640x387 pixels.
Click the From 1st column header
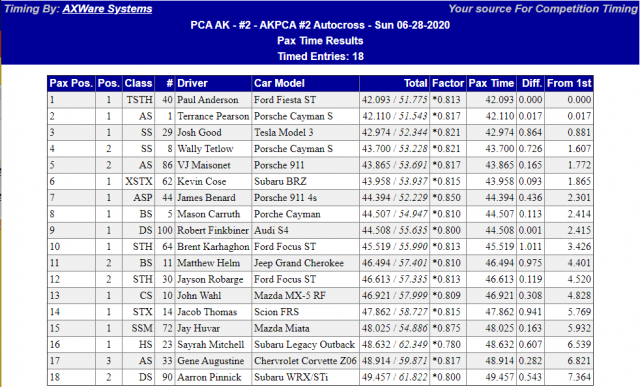click(x=569, y=83)
